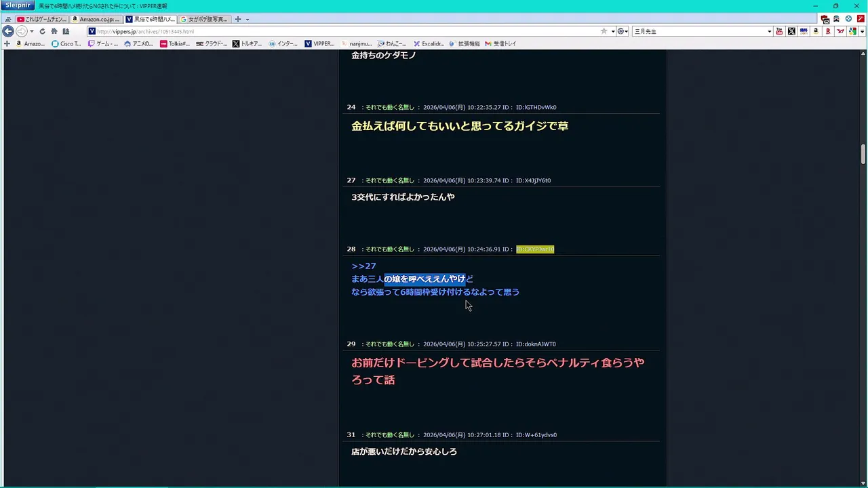Open the 拡張機能 extensions bookmark
Viewport: 868px width, 488px height.
(x=465, y=43)
